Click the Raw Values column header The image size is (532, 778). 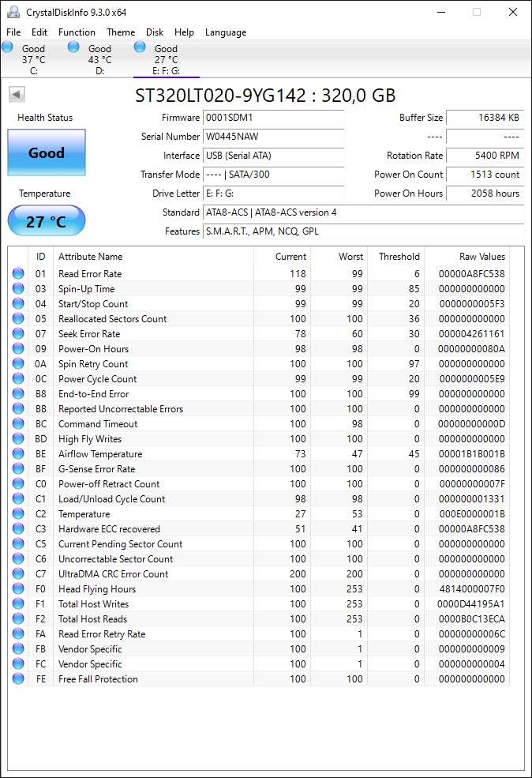(482, 257)
